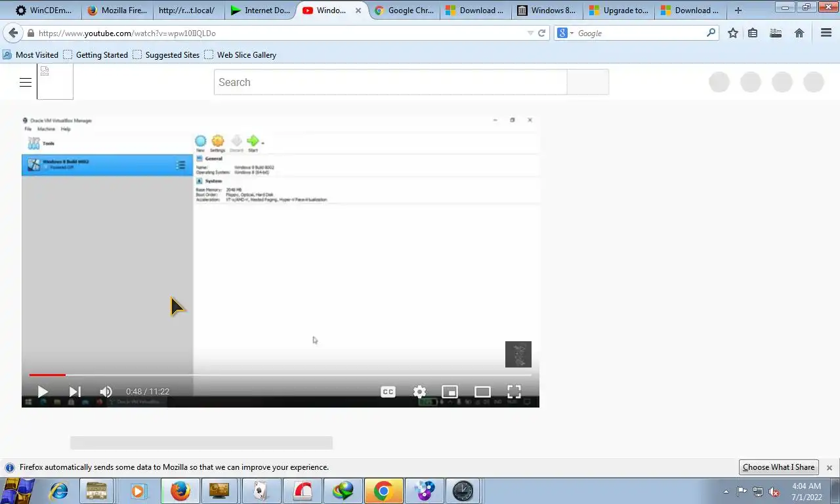Viewport: 840px width, 504px height.
Task: Switch to the Mozilla Firefox tab
Action: click(117, 10)
